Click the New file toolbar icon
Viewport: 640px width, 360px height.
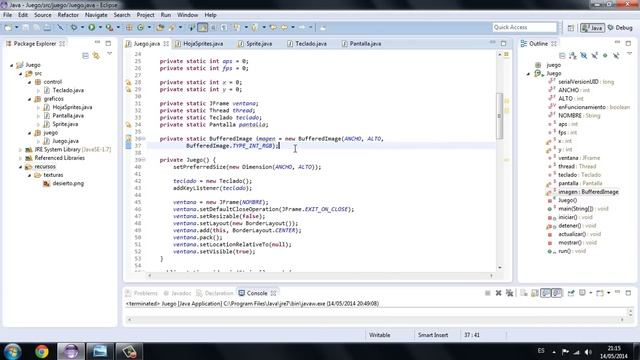point(8,27)
